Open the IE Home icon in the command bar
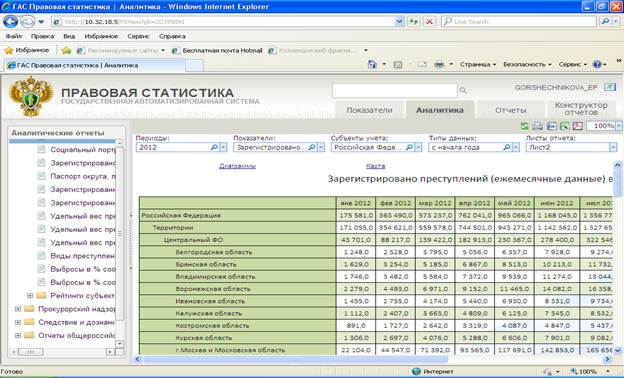Screen dimensions: 624x378 [372, 64]
